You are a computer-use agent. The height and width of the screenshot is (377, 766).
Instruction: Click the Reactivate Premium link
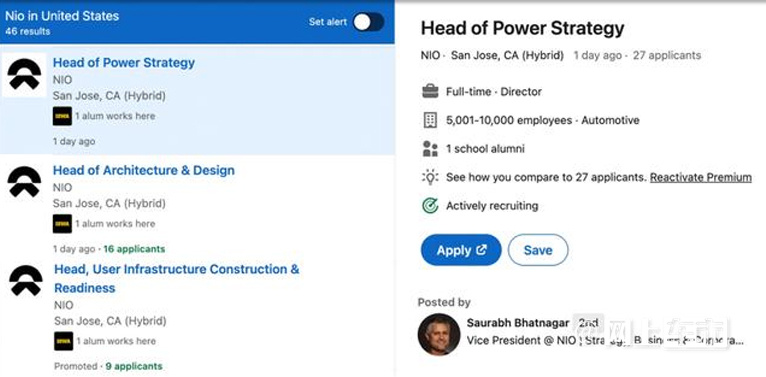tap(701, 177)
